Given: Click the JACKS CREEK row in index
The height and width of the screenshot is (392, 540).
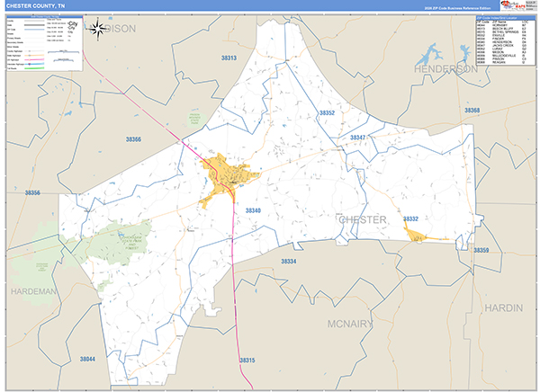Looking at the screenshot, I should (501, 46).
